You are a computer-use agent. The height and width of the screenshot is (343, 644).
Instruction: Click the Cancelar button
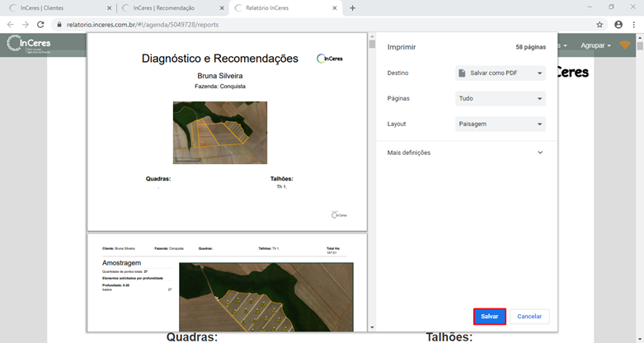point(529,317)
